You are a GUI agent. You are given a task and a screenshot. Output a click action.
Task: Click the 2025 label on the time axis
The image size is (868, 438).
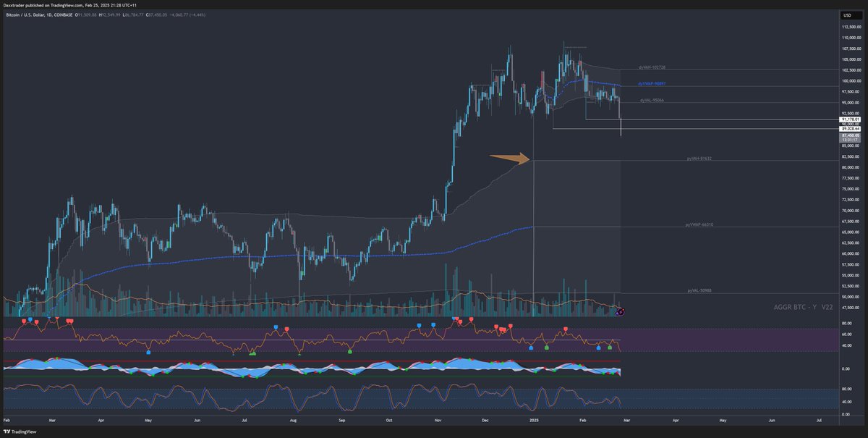pos(534,419)
